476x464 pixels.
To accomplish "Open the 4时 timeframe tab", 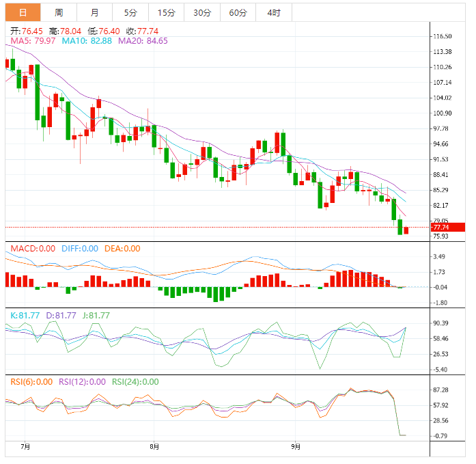I will point(274,12).
